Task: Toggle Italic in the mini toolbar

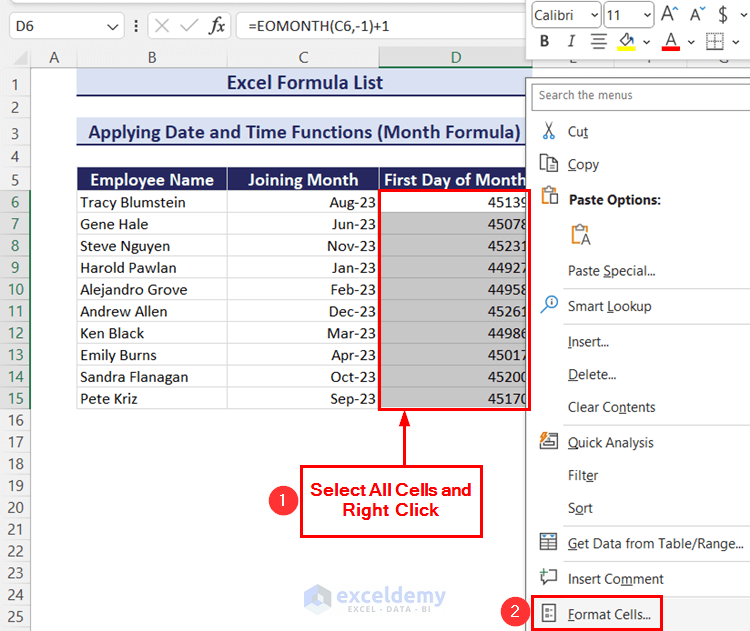Action: point(571,42)
